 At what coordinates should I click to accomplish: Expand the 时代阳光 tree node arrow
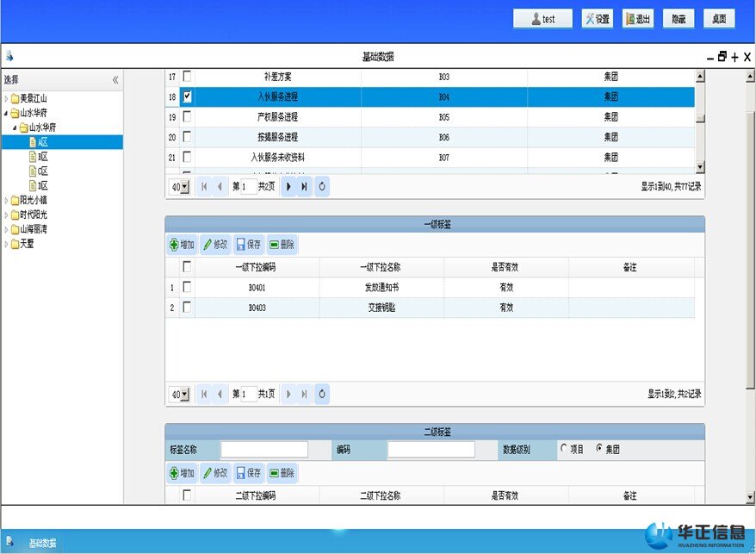click(x=6, y=215)
